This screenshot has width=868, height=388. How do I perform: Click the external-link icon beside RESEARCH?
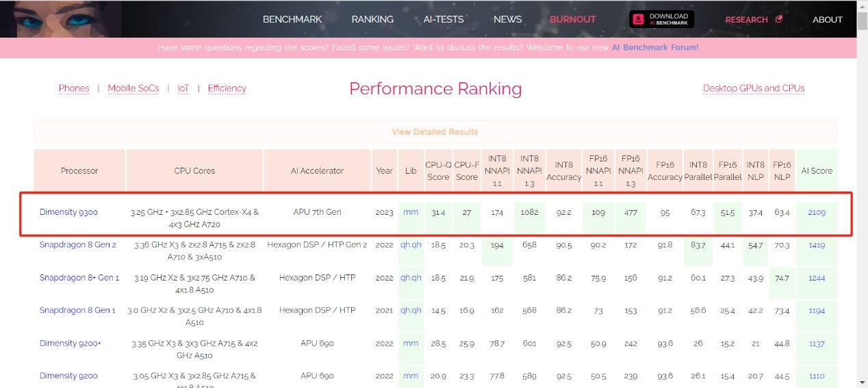pos(778,19)
